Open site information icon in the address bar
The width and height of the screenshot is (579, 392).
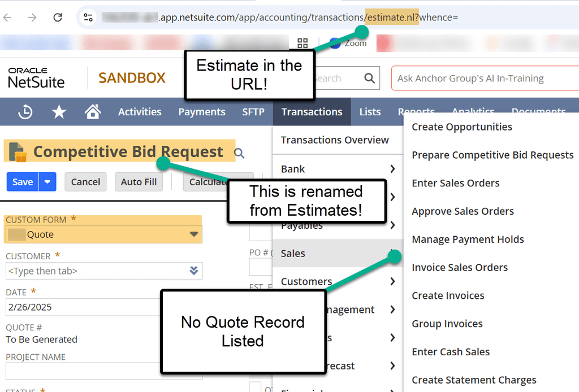click(88, 18)
